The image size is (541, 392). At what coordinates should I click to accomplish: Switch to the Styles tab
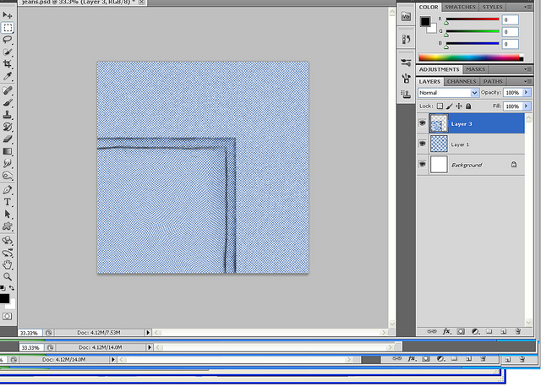(x=492, y=7)
